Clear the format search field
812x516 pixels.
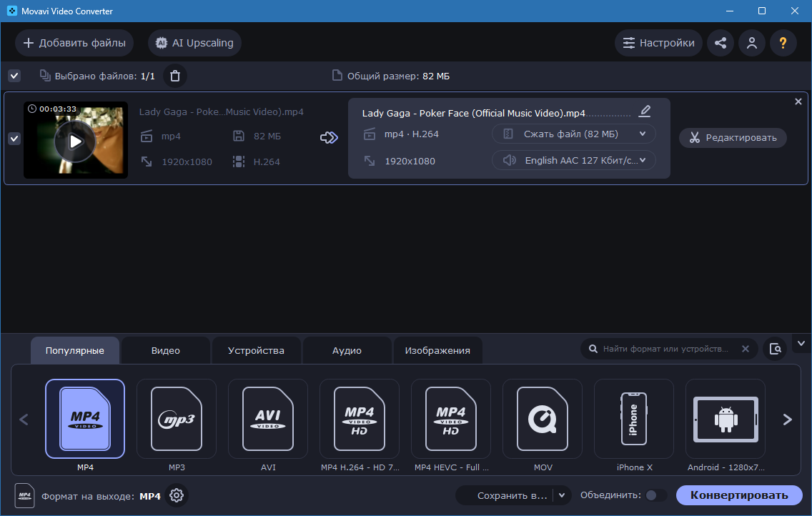[x=746, y=349]
